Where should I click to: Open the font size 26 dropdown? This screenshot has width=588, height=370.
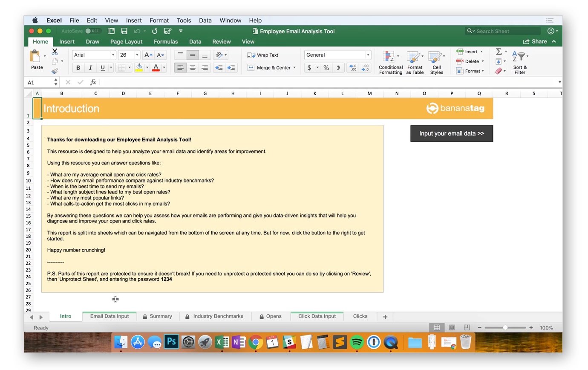[x=137, y=55]
